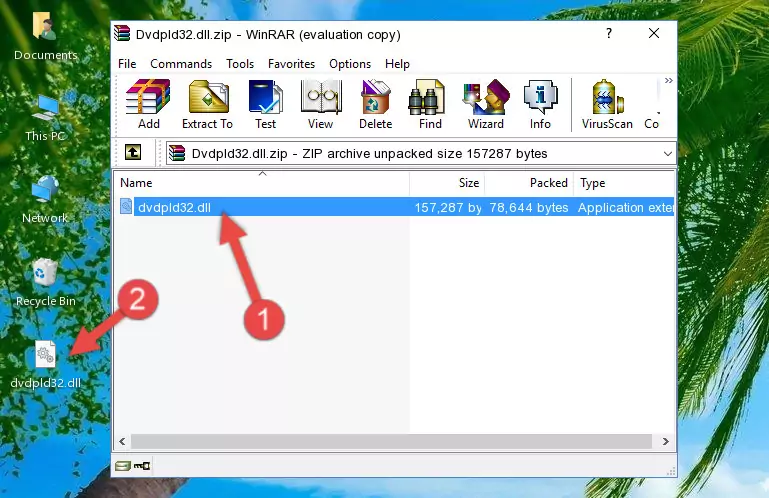Select the Recycle Bin desktop icon
This screenshot has height=498, width=769.
[46, 283]
